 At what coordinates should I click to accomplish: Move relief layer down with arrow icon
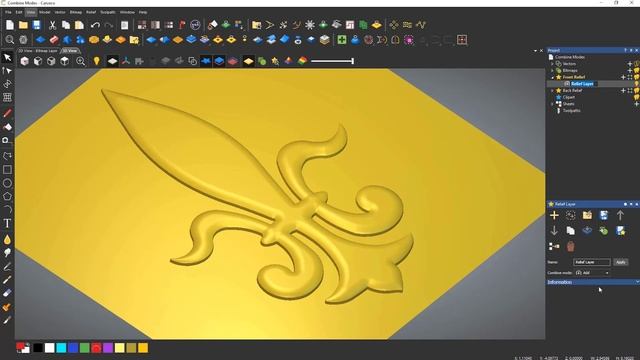pos(554,231)
